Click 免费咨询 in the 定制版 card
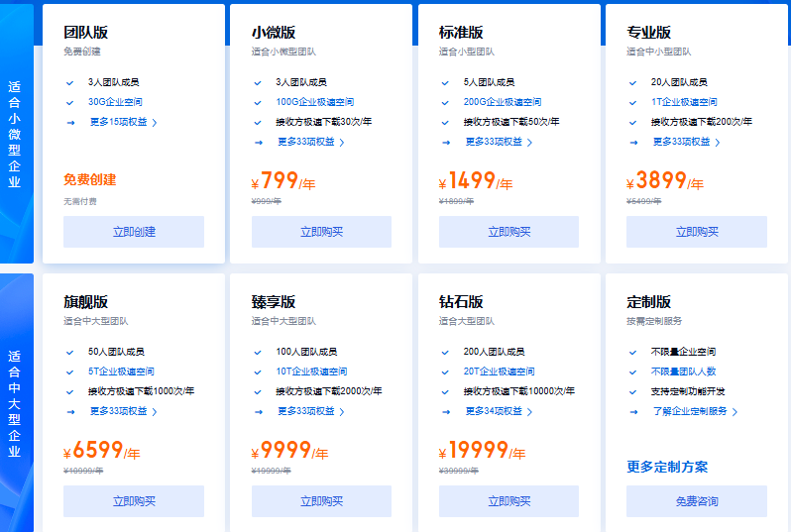 click(697, 501)
